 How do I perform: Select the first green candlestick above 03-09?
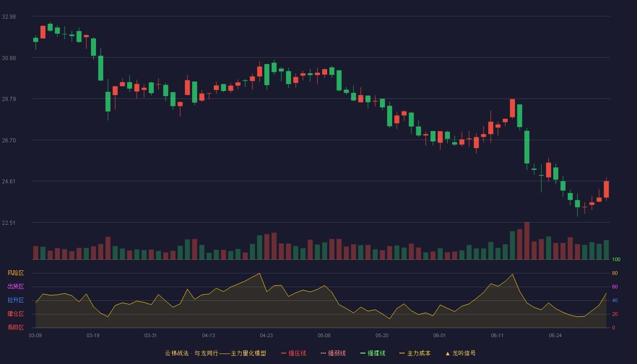[x=35, y=40]
